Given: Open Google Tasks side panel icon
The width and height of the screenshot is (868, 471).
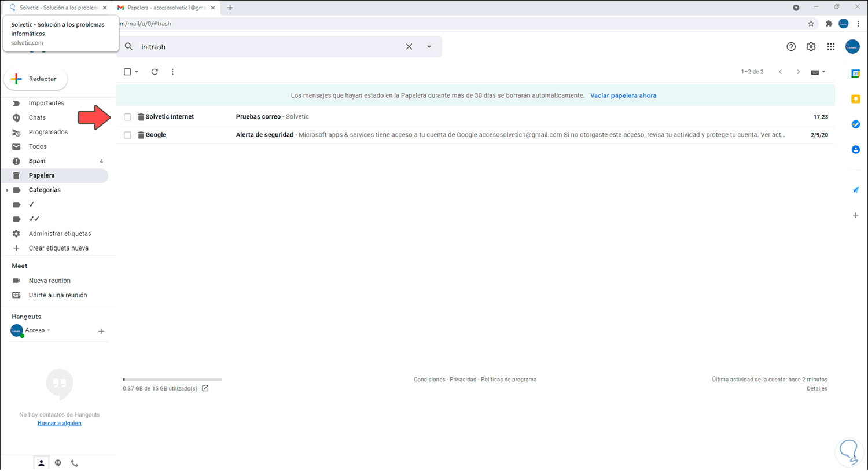Looking at the screenshot, I should (x=856, y=124).
